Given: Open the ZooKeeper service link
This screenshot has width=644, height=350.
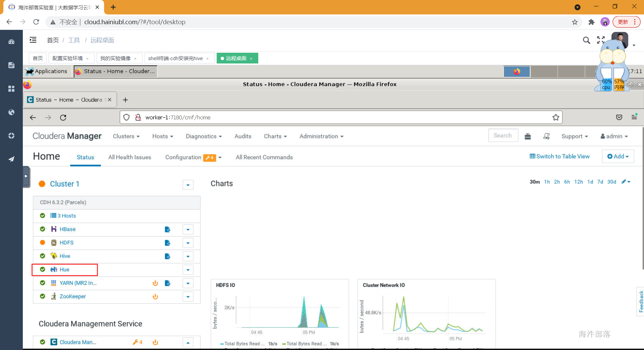Looking at the screenshot, I should tap(72, 296).
